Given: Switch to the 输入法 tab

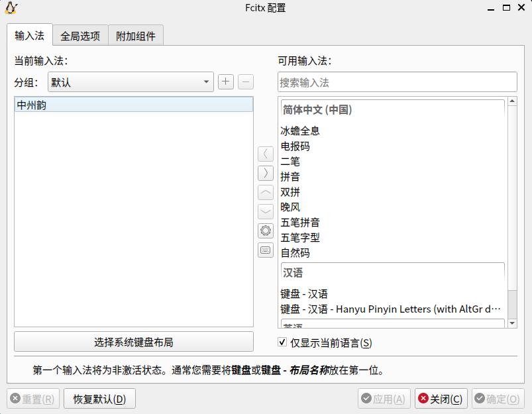Looking at the screenshot, I should pyautogui.click(x=30, y=35).
